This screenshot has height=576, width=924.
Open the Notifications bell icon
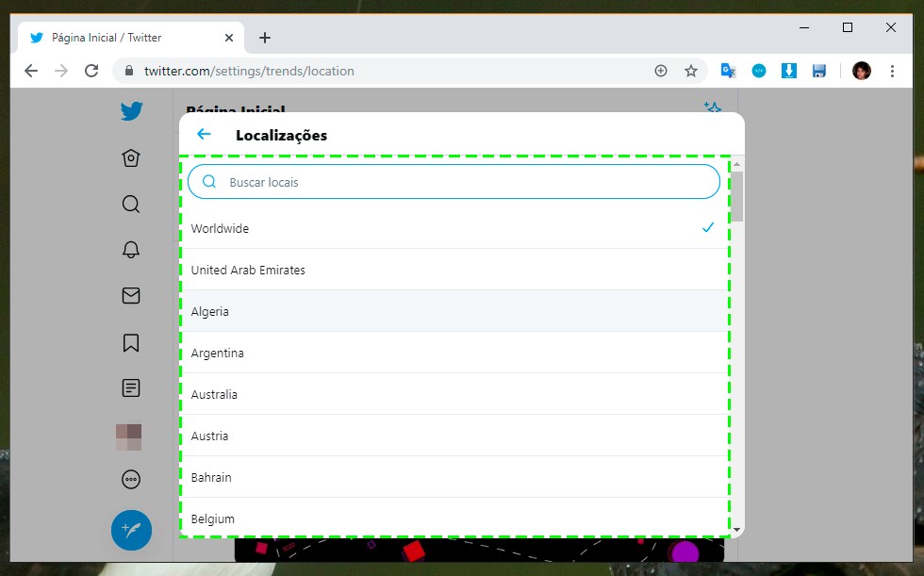131,250
